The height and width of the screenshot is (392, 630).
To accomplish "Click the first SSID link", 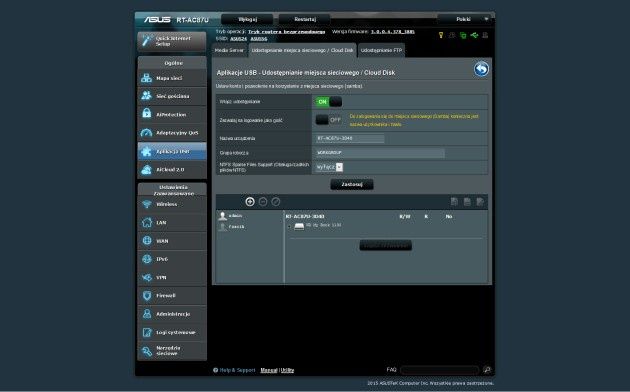I will pyautogui.click(x=239, y=39).
